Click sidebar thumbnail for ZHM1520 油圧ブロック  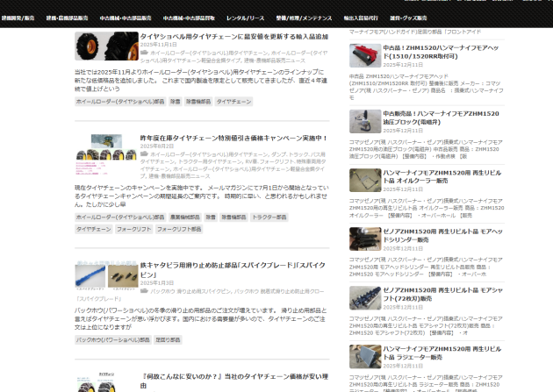point(364,120)
